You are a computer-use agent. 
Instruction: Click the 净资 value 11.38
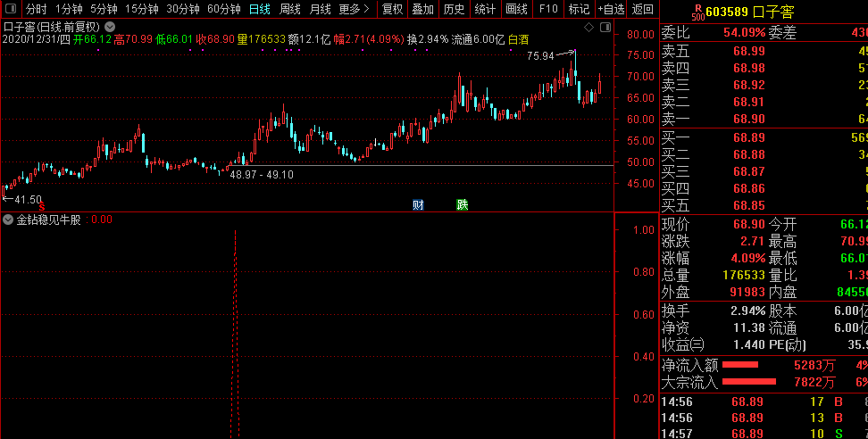point(749,327)
